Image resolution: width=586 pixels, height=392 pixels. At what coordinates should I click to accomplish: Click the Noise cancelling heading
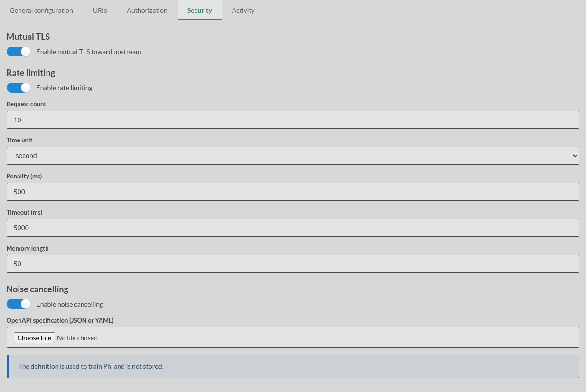click(37, 289)
